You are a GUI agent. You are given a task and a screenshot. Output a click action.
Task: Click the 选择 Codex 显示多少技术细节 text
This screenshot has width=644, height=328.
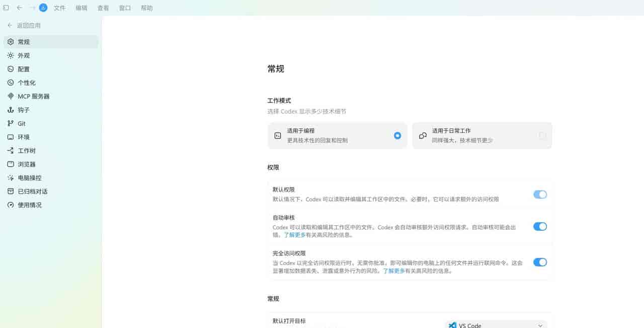pyautogui.click(x=307, y=111)
